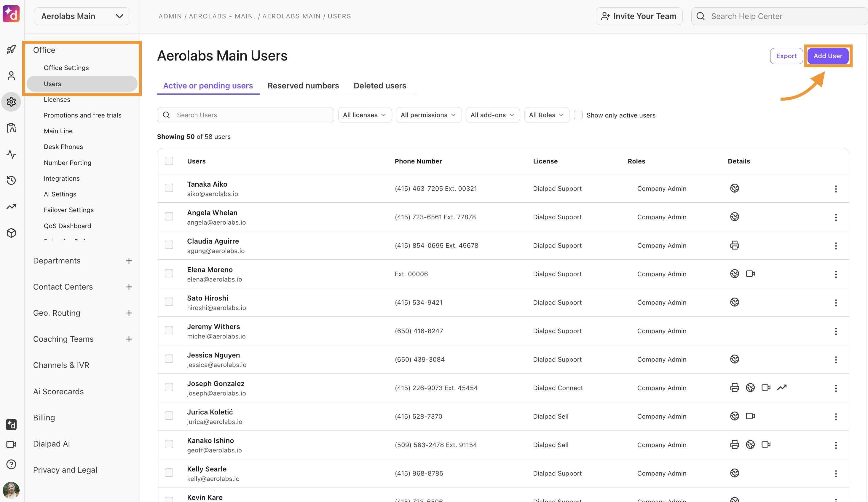This screenshot has width=868, height=502.
Task: Open Integrations in the sidebar
Action: tap(62, 179)
